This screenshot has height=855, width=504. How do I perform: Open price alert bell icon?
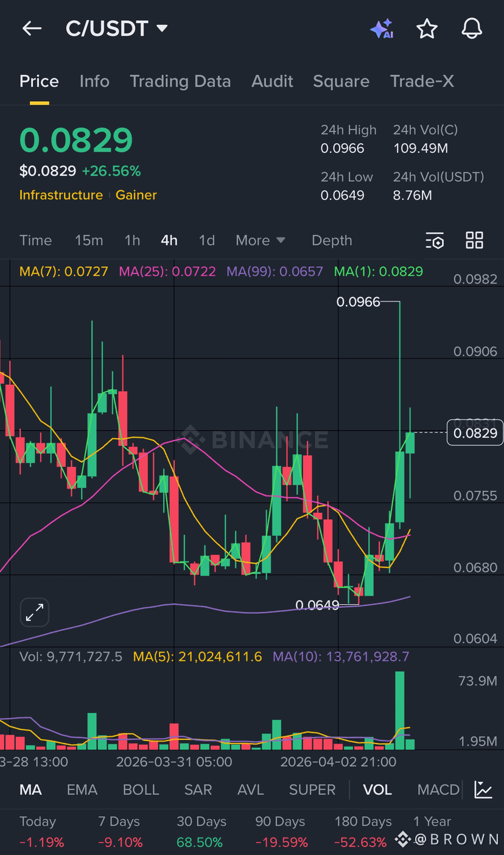coord(472,29)
